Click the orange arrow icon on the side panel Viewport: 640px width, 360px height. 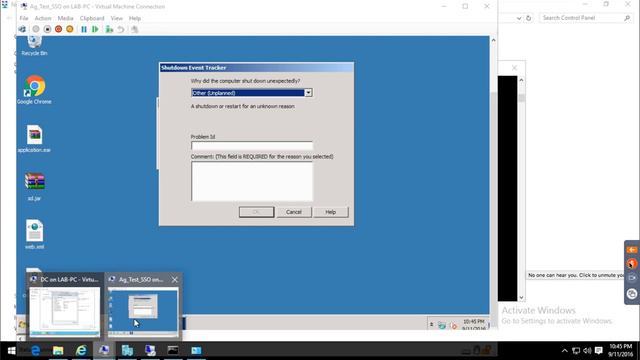(x=632, y=250)
